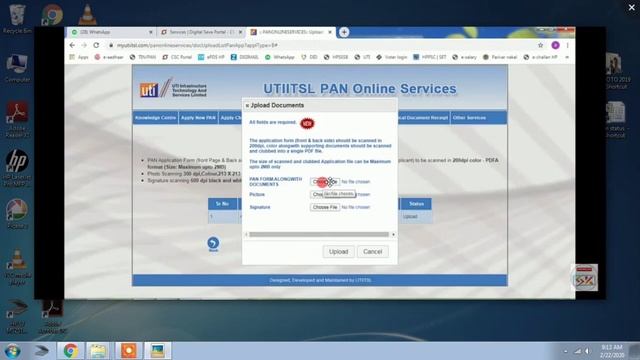Open Other Services menu
640x360 pixels.
tap(469, 118)
